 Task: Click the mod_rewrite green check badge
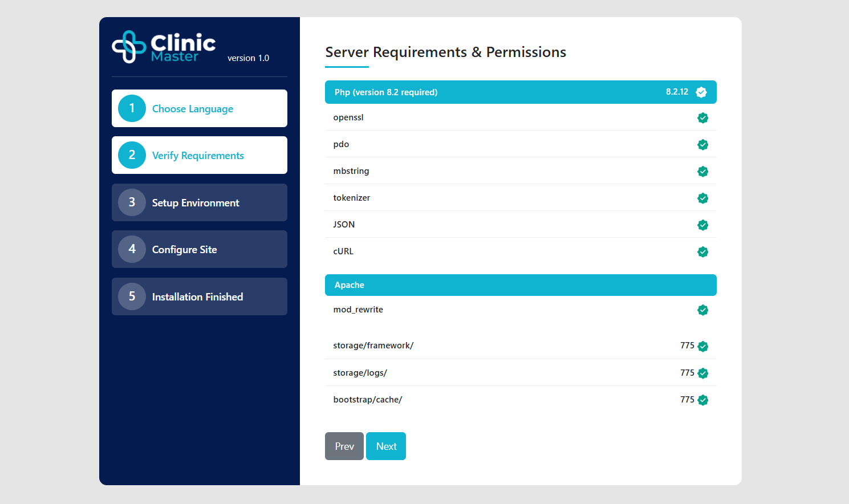coord(702,310)
